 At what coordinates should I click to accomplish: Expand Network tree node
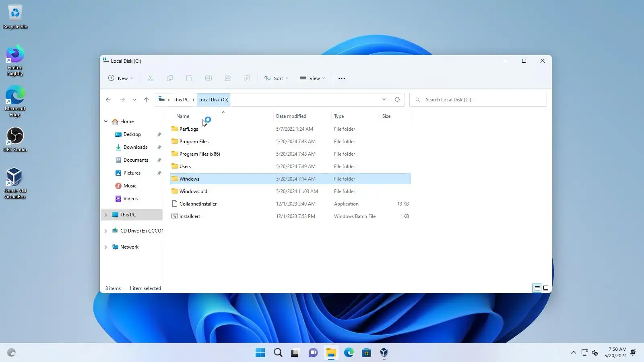point(106,247)
